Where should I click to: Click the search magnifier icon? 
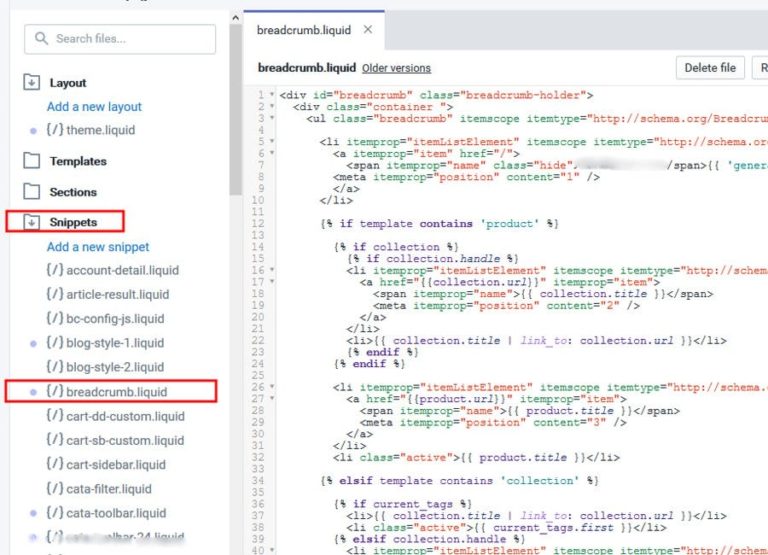pos(42,39)
